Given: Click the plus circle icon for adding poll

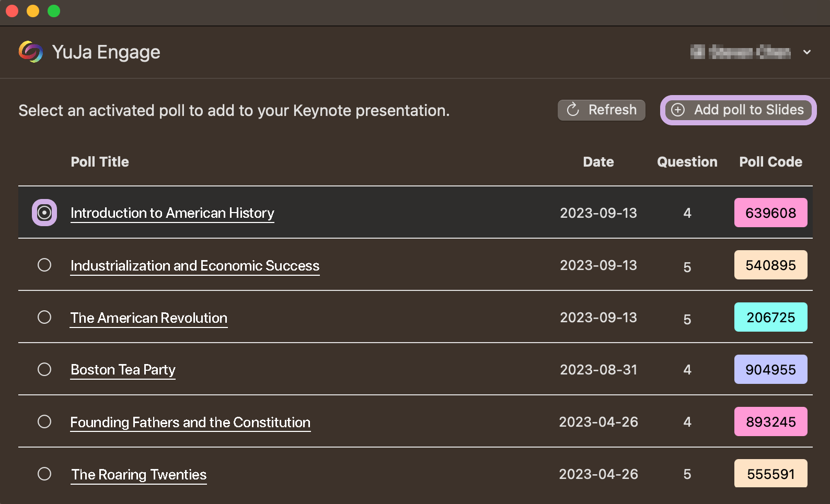Looking at the screenshot, I should click(678, 110).
